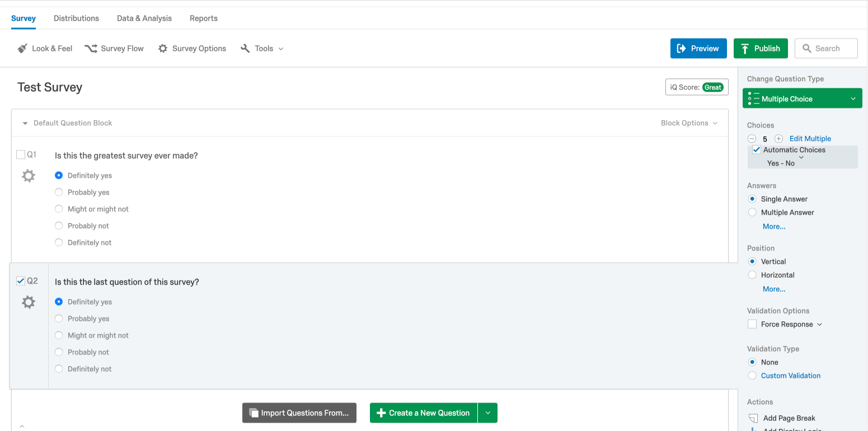
Task: Open Survey Options
Action: click(x=192, y=49)
